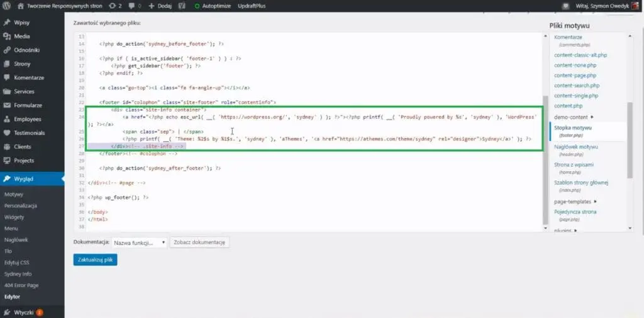Click the Zaktualizuj plik button
The width and height of the screenshot is (644, 318).
tap(96, 259)
